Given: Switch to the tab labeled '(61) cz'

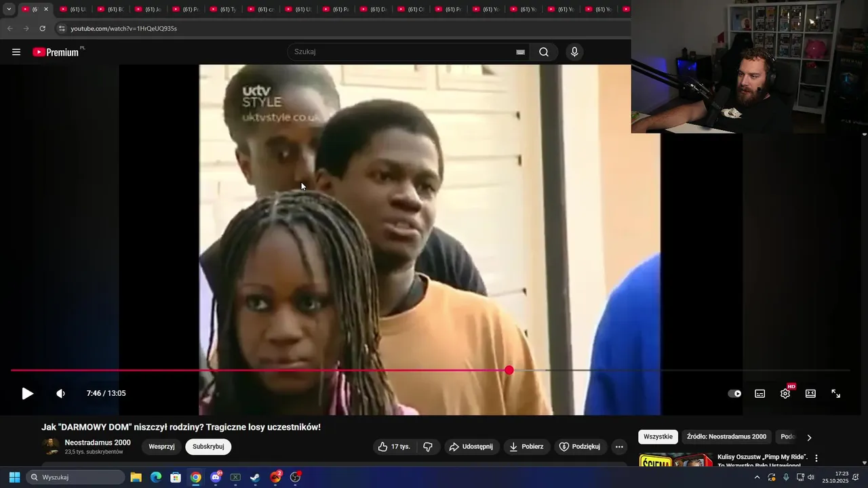Looking at the screenshot, I should point(260,9).
